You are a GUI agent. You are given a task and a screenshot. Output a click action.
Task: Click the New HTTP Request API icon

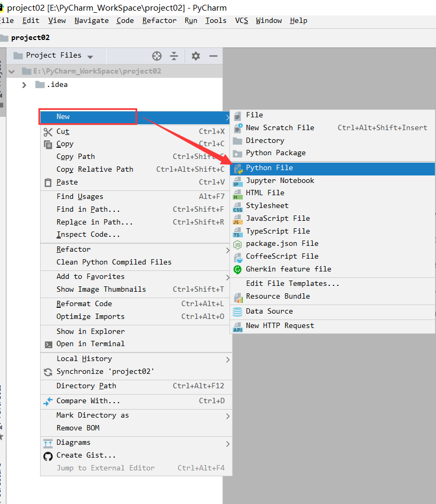click(237, 327)
